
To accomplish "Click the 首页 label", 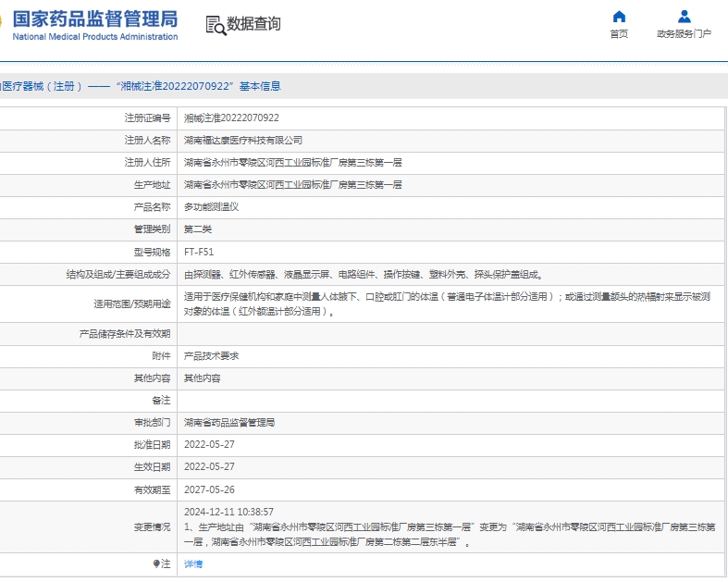I will click(619, 33).
